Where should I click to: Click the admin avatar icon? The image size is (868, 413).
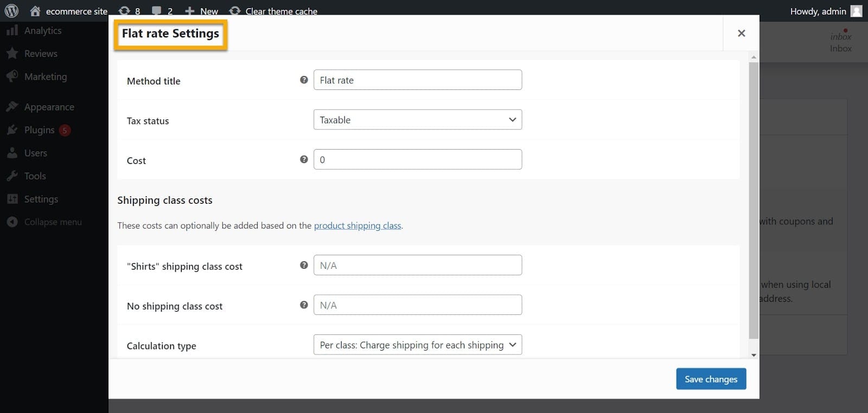point(856,11)
